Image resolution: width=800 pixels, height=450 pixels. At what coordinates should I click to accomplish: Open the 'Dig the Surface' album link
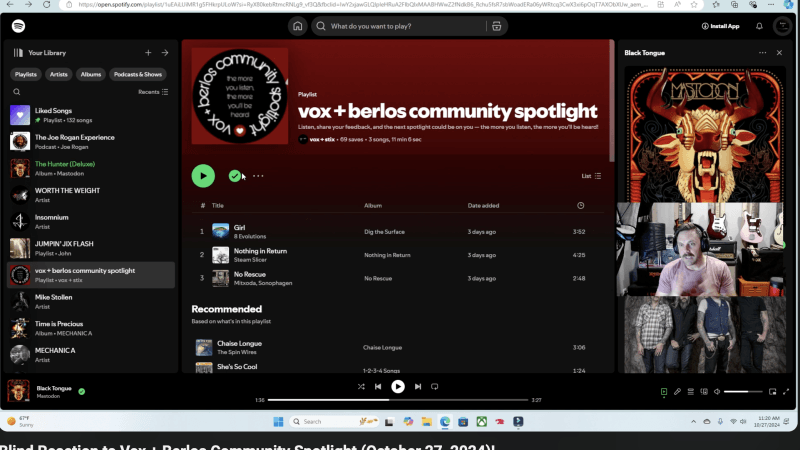[384, 232]
